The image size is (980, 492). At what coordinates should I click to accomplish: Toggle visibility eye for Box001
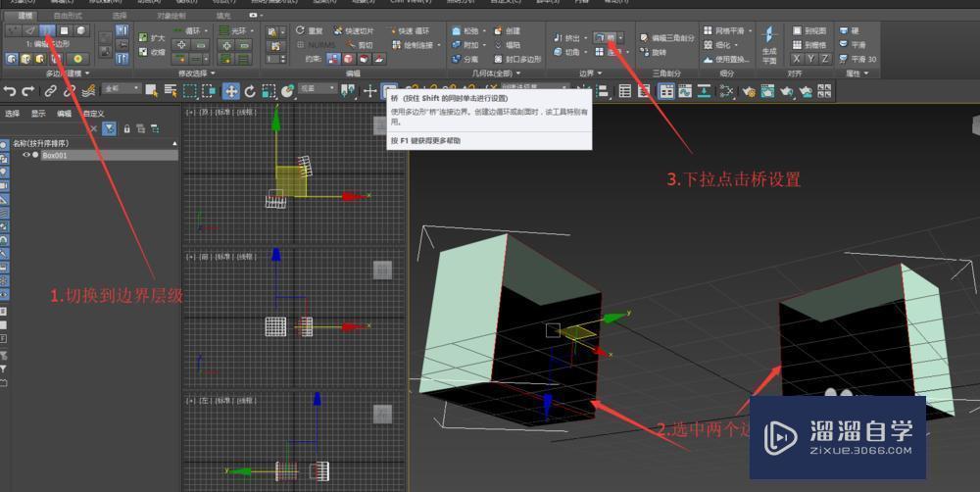[x=26, y=155]
